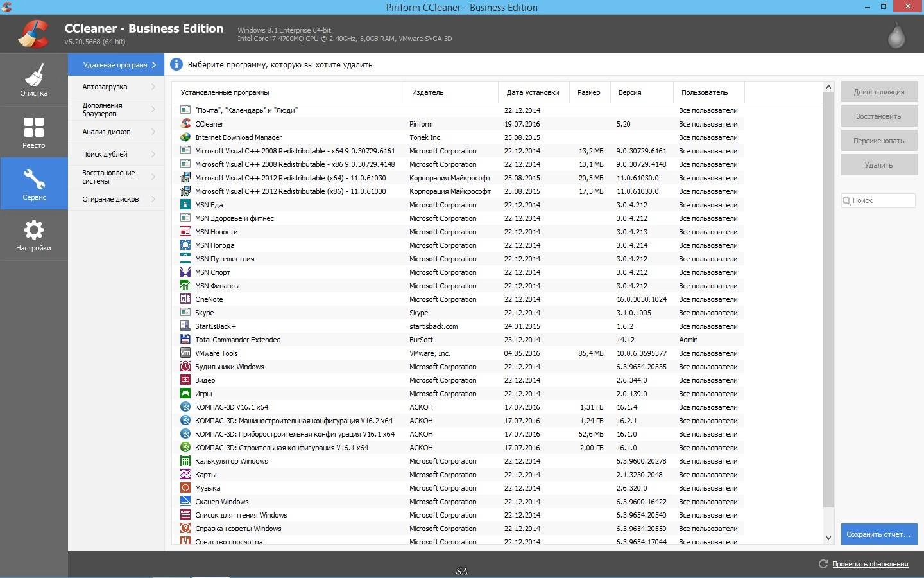Click the Музыка app icon
This screenshot has width=924, height=578.
coord(185,487)
